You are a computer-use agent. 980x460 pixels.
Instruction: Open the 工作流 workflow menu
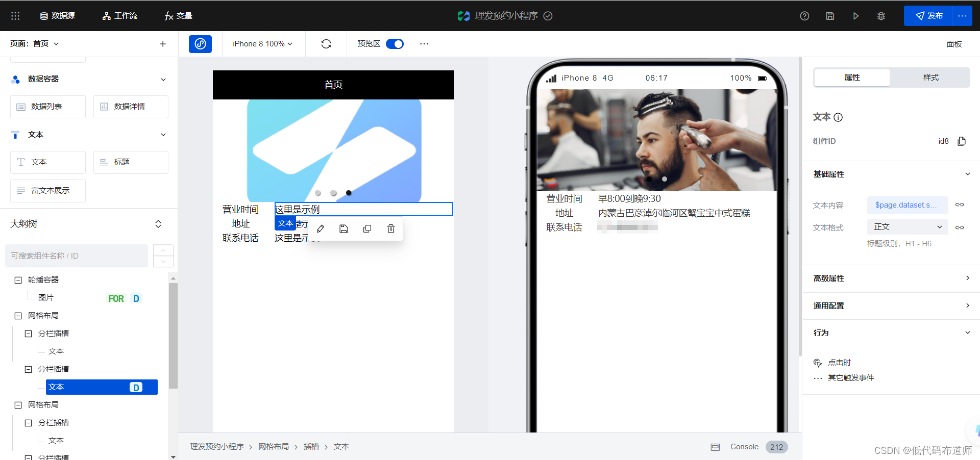pos(120,16)
